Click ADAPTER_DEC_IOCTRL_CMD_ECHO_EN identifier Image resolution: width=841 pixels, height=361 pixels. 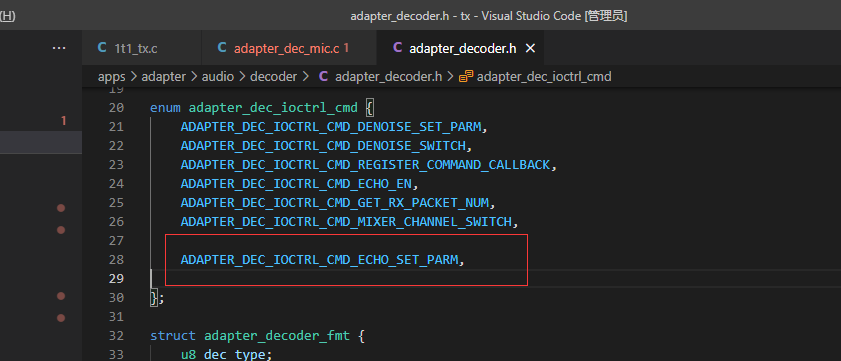point(296,184)
